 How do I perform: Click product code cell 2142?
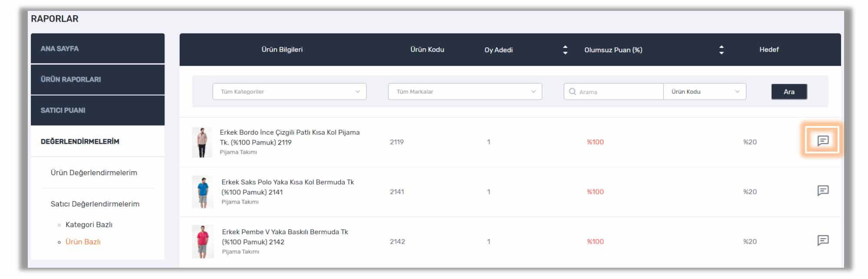coord(398,242)
